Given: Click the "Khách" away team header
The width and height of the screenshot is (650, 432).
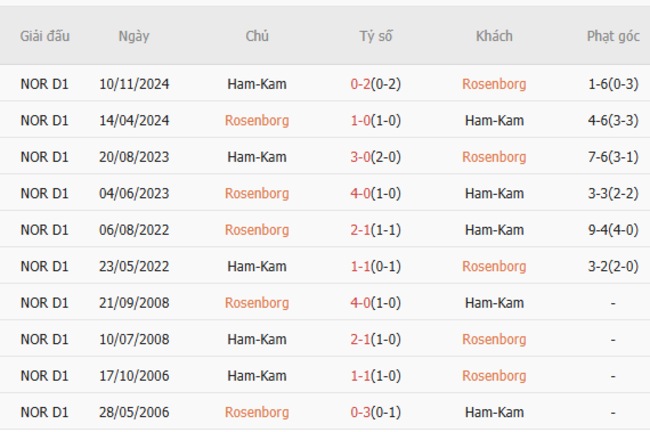Looking at the screenshot, I should 494,36.
